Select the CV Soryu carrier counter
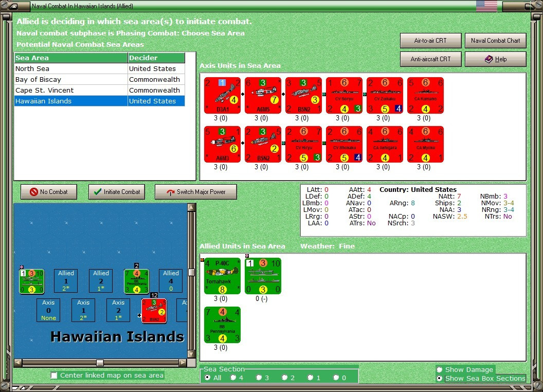 point(344,95)
